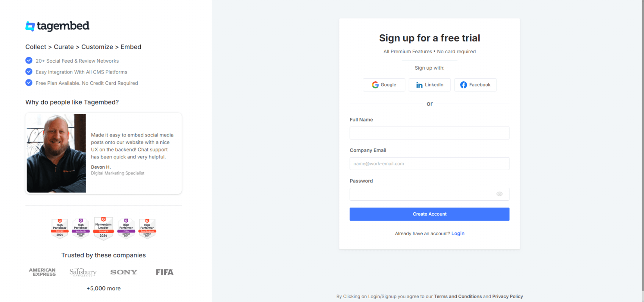Click the Sony company logo
644x302 pixels.
pos(124,272)
